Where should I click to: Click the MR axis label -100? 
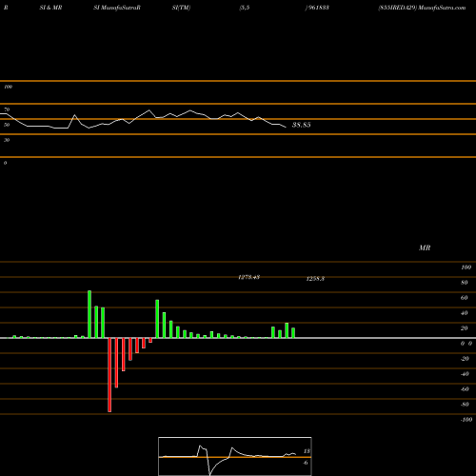[x=466, y=420]
